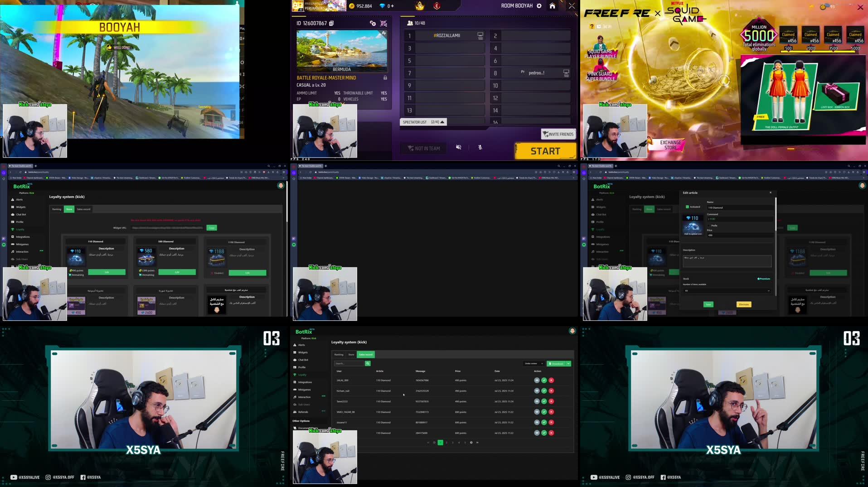Approve the JALAL_009 sale

coord(544,380)
